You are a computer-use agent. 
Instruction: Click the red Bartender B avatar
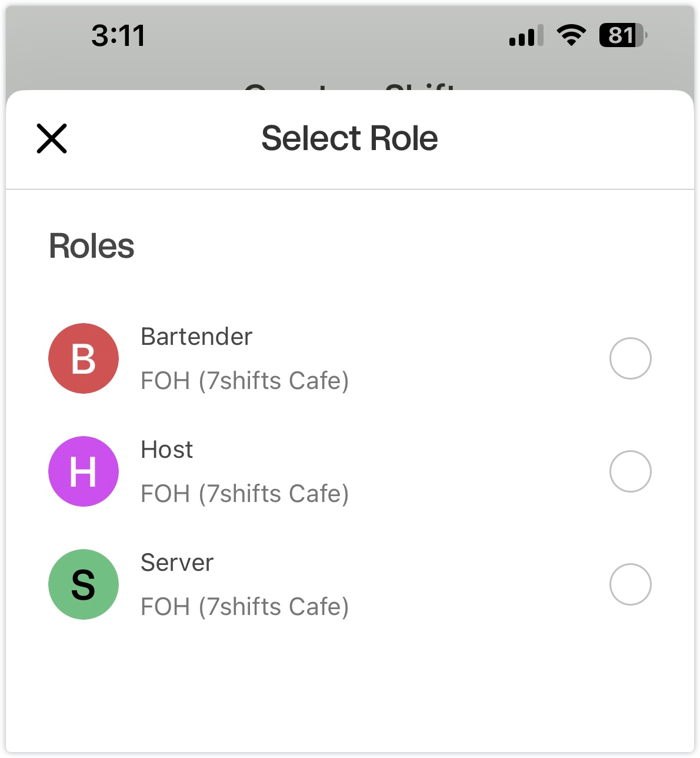(x=84, y=358)
